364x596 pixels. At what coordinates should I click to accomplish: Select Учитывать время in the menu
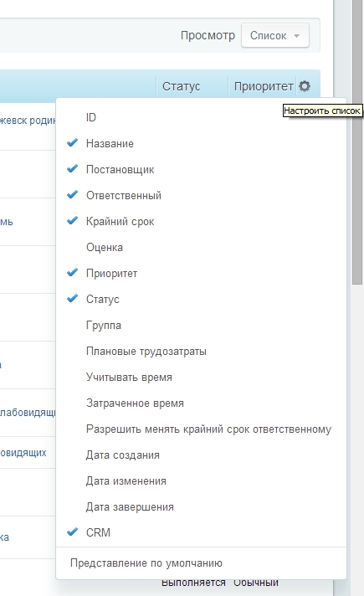tap(129, 377)
